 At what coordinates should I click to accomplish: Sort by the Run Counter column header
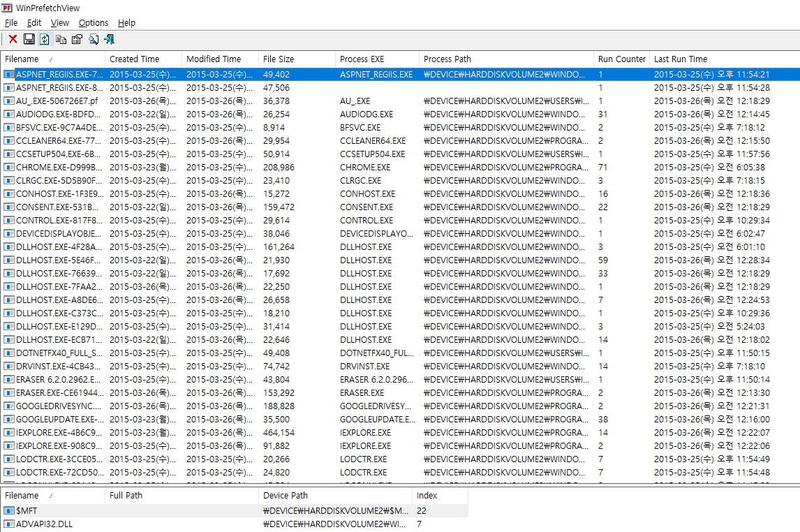(622, 59)
